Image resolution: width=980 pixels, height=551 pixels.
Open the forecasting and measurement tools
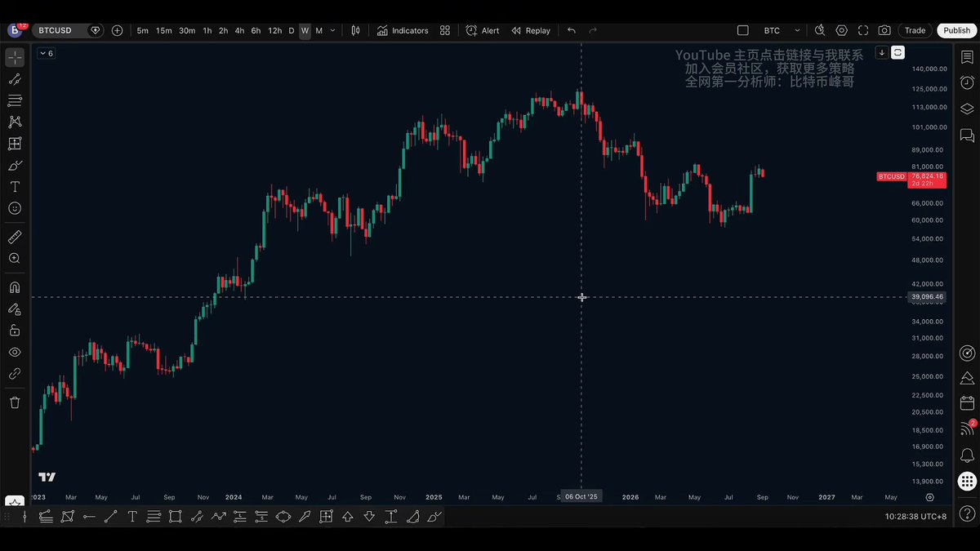15,144
